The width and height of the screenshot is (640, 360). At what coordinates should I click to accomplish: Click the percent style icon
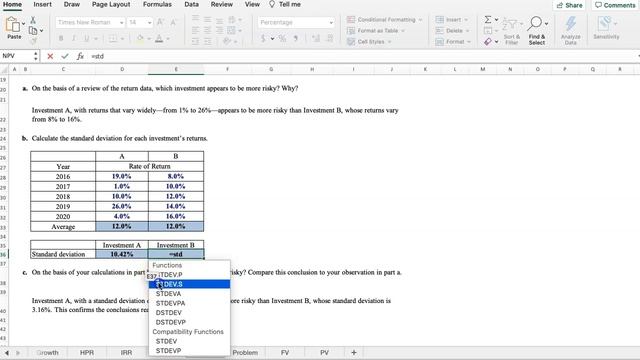(x=282, y=38)
